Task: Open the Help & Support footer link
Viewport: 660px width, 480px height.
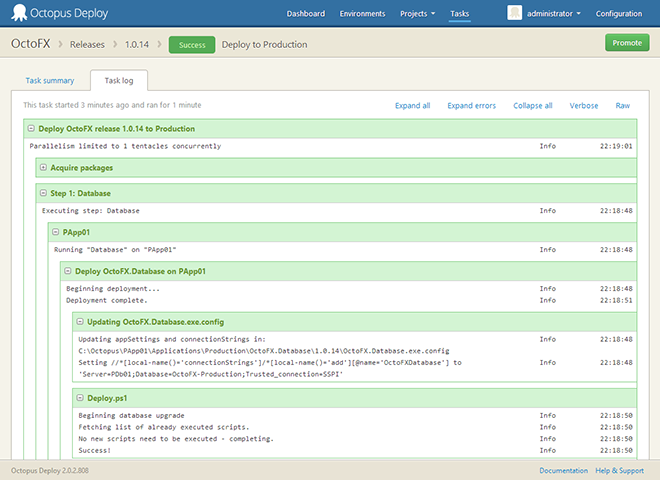Action: (619, 470)
